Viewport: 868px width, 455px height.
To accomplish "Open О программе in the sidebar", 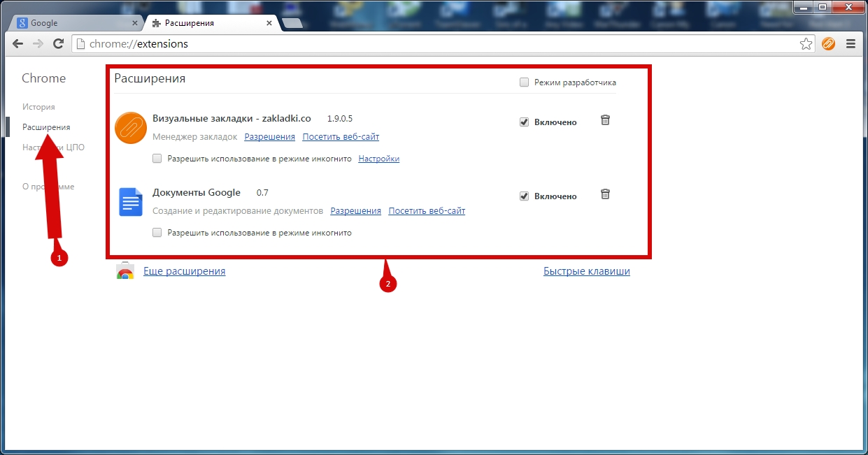I will point(48,187).
